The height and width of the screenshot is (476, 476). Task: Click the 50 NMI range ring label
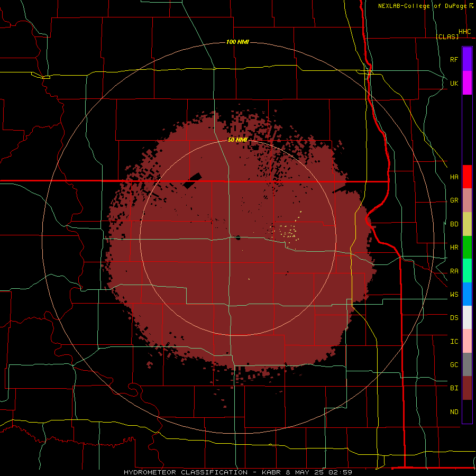[237, 140]
